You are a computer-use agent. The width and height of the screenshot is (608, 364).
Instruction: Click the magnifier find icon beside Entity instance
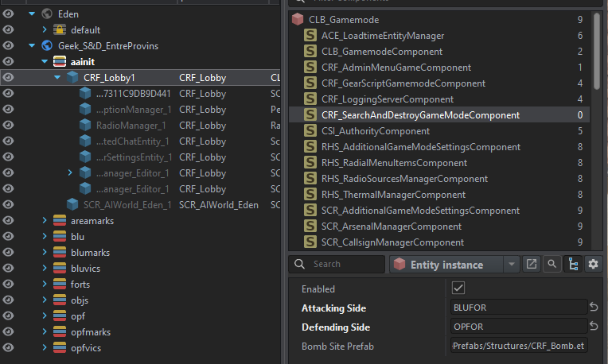(x=551, y=264)
